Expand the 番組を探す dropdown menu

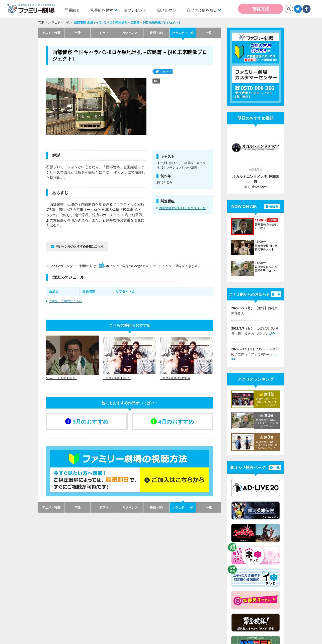coord(104,10)
